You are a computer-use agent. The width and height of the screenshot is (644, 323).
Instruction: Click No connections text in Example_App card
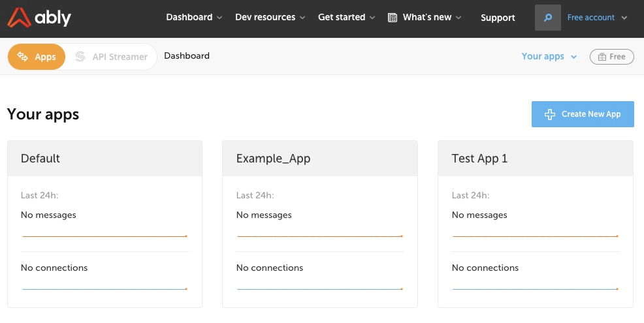[x=270, y=268]
